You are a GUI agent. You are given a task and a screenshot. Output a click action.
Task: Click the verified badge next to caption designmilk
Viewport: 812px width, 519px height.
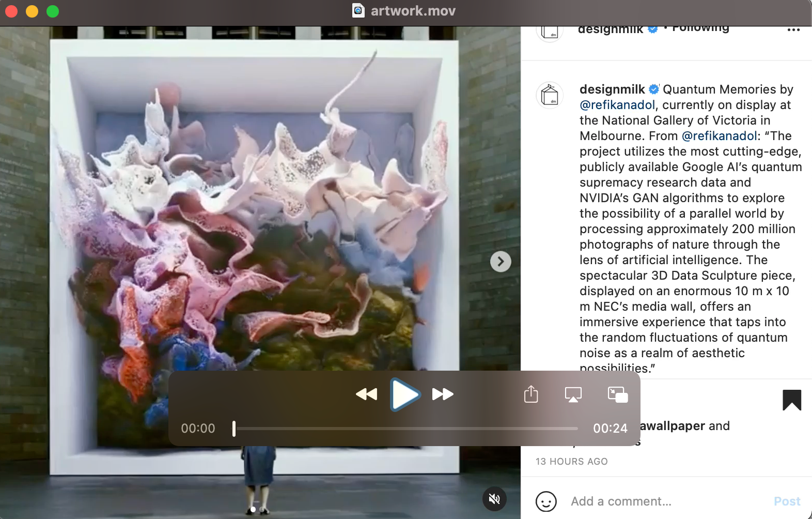tap(653, 89)
